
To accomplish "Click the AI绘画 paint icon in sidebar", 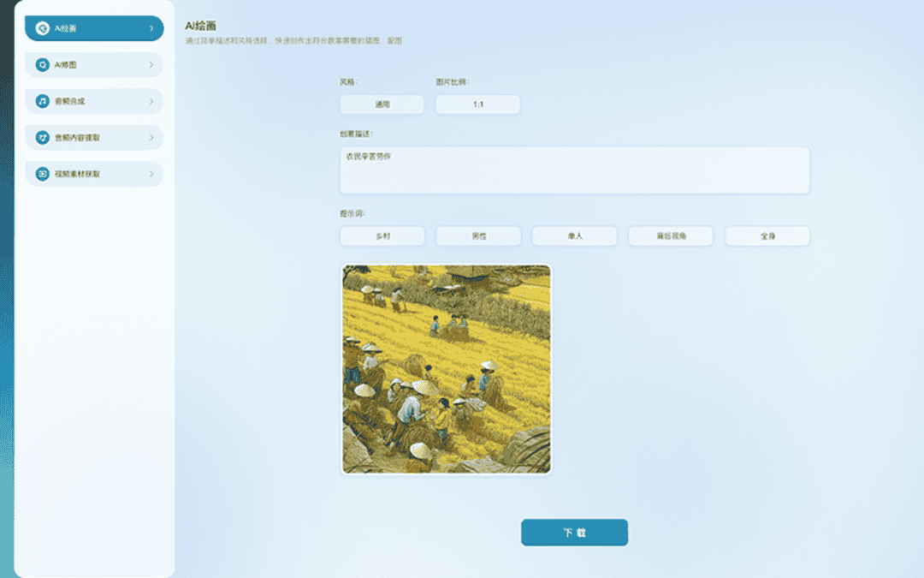I will point(43,28).
